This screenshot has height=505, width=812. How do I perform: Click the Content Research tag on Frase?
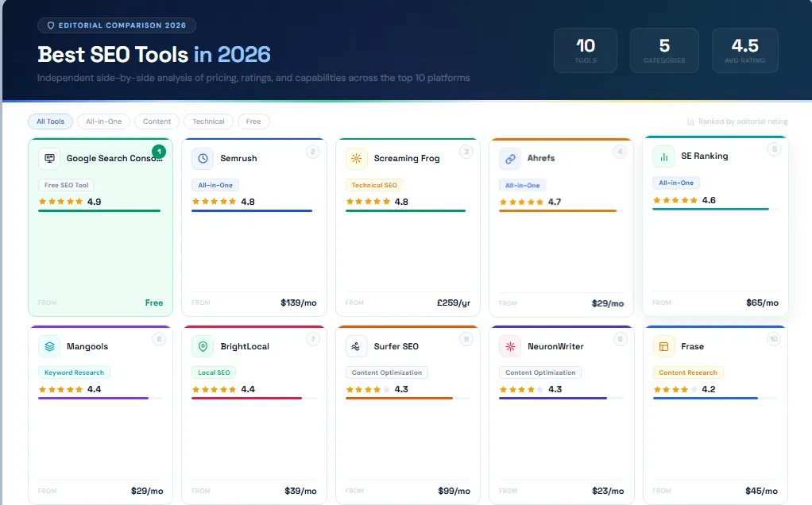tap(688, 372)
